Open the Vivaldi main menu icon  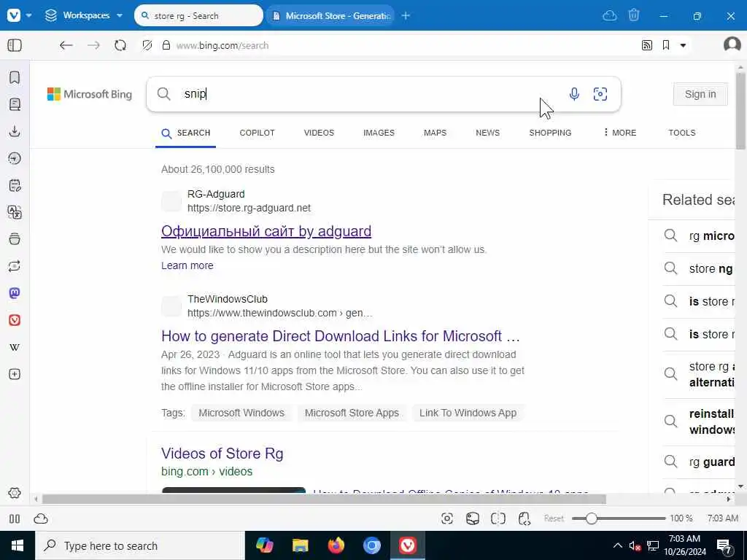[14, 16]
